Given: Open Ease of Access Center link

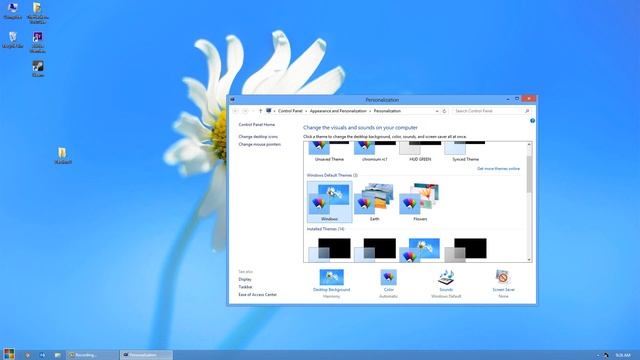Looking at the screenshot, I should point(258,294).
